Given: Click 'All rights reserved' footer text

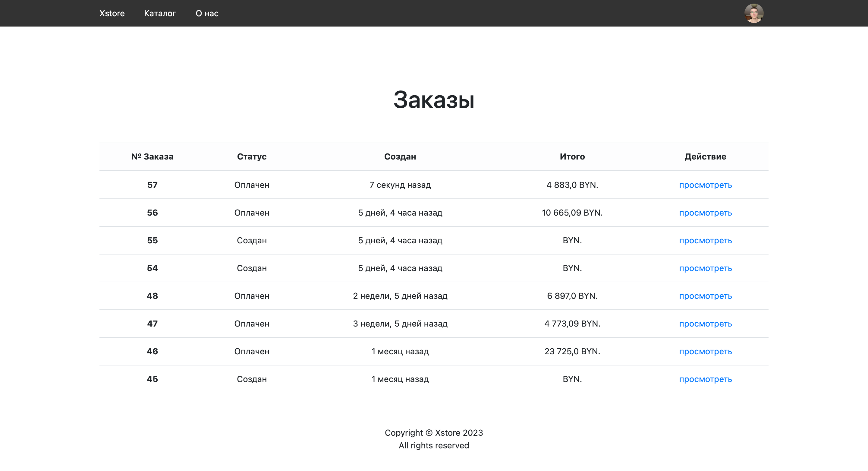Looking at the screenshot, I should pyautogui.click(x=434, y=445).
